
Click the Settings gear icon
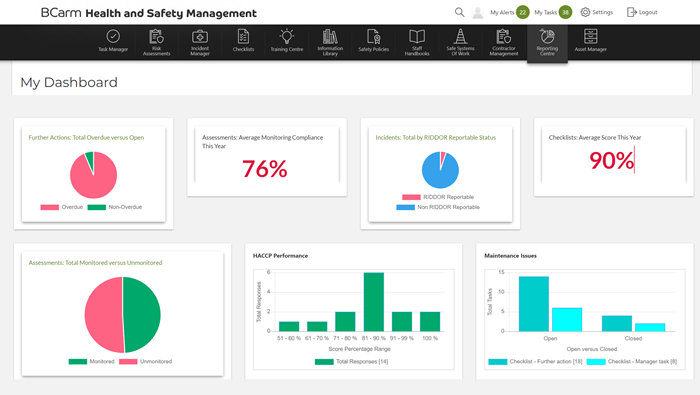coord(585,12)
